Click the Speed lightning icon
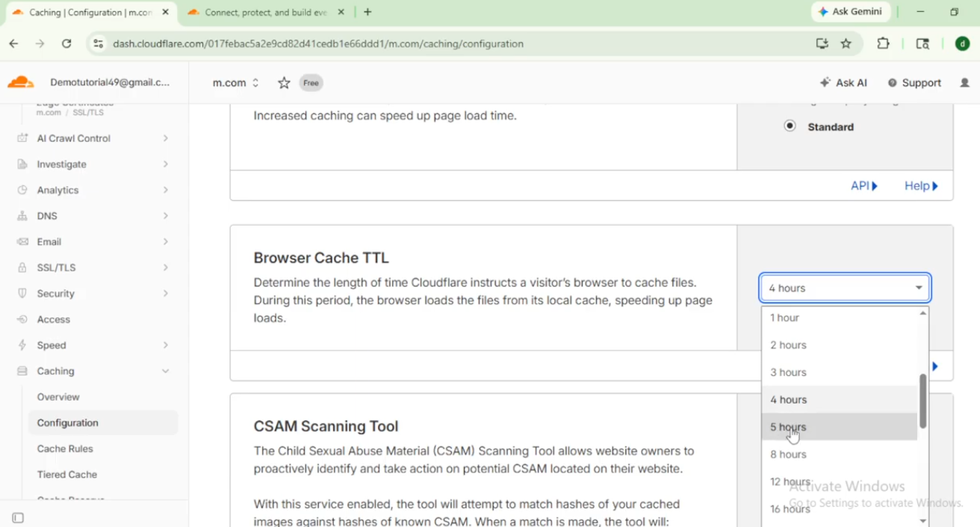 tap(22, 345)
